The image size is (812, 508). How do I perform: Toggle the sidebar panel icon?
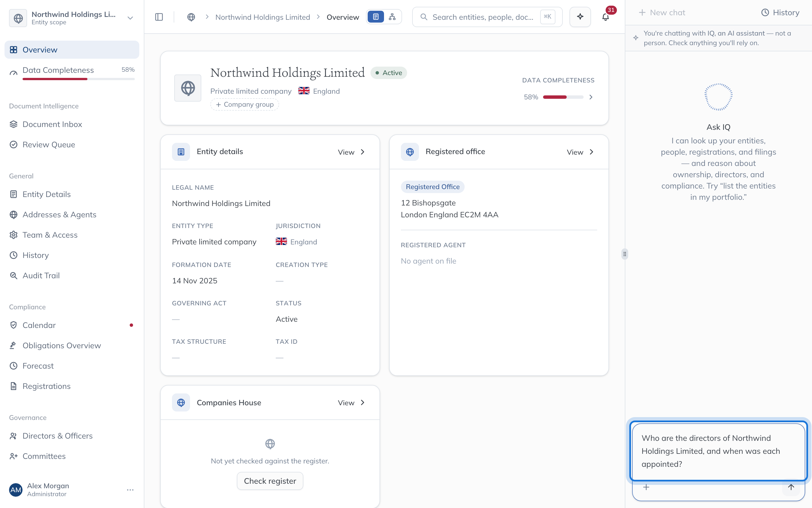pos(159,17)
